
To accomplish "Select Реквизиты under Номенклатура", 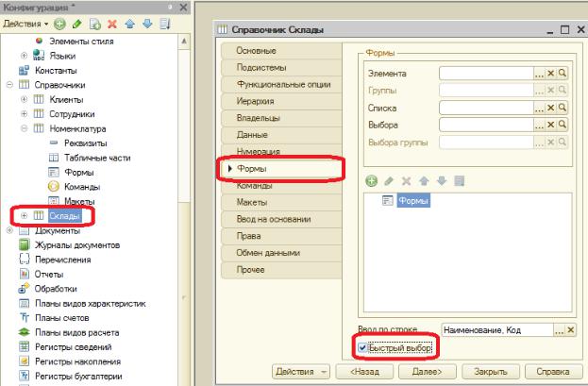I will pyautogui.click(x=86, y=143).
